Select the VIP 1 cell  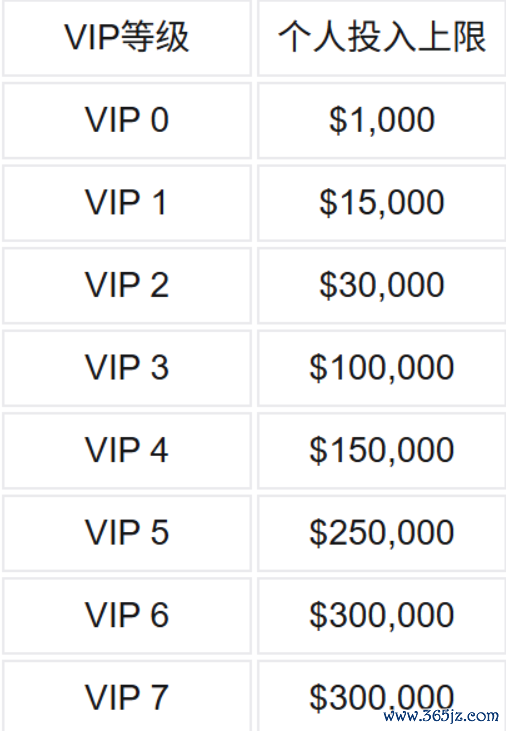click(127, 203)
